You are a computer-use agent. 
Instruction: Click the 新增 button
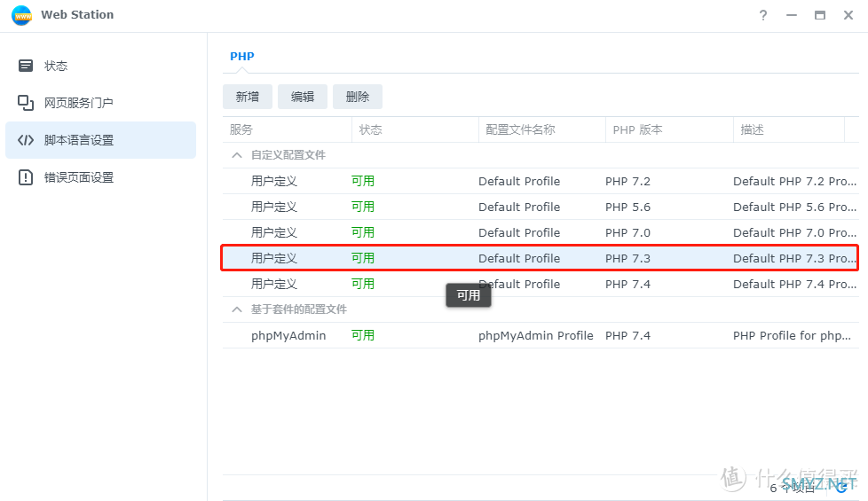point(248,97)
